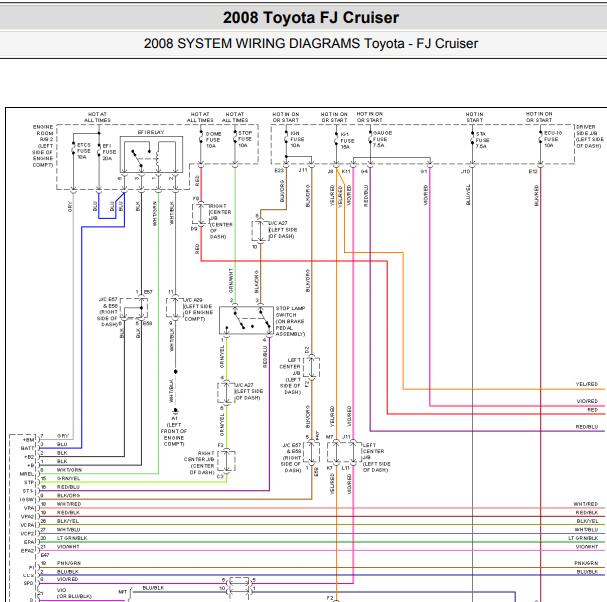Click the "M/T" transmission label
The height and width of the screenshot is (602, 607).
pyautogui.click(x=123, y=592)
